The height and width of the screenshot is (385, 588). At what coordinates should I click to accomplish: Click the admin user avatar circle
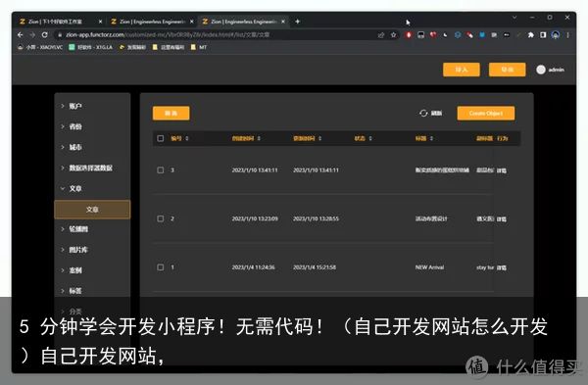540,70
